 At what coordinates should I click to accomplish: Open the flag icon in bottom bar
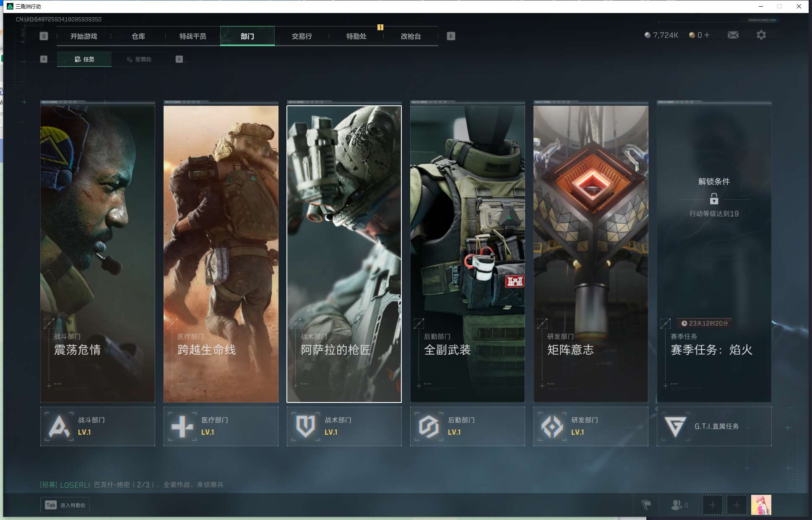click(x=646, y=505)
